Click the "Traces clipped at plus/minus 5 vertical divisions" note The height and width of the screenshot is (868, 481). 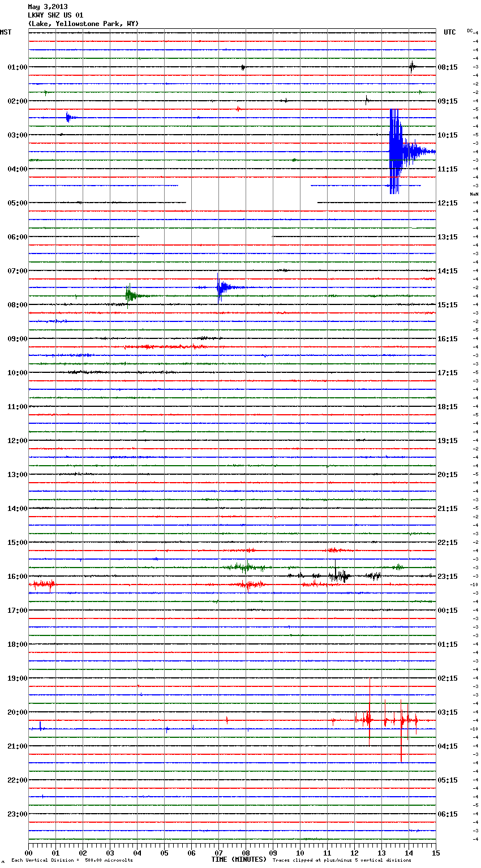342,861
